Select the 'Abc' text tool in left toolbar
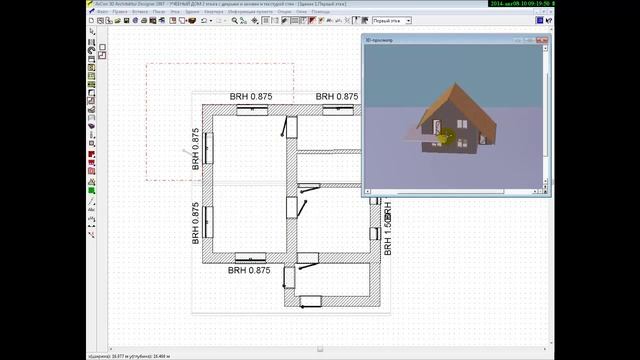Image resolution: width=640 pixels, height=360 pixels. click(92, 210)
